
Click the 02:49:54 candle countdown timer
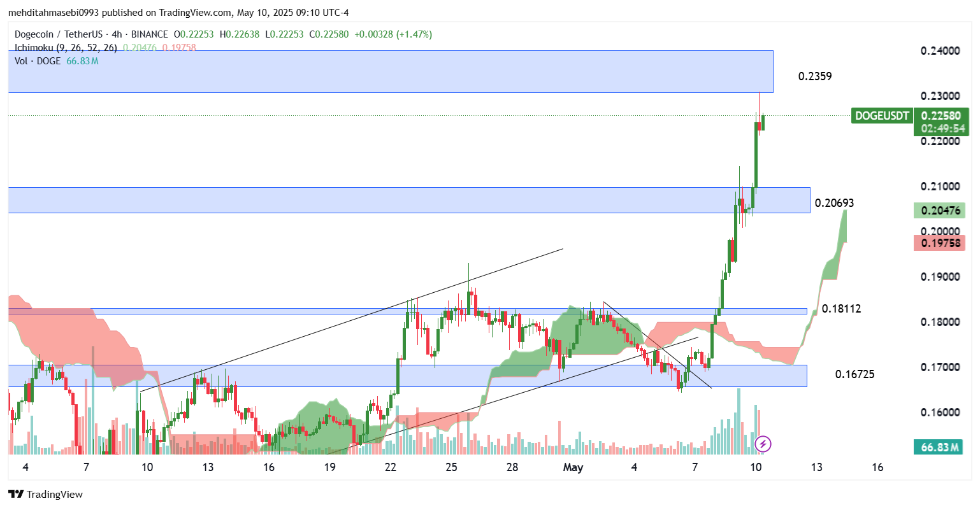(x=942, y=129)
